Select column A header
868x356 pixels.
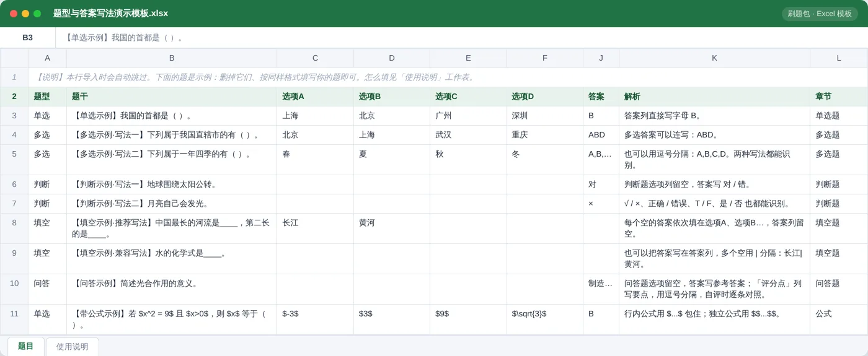point(47,58)
